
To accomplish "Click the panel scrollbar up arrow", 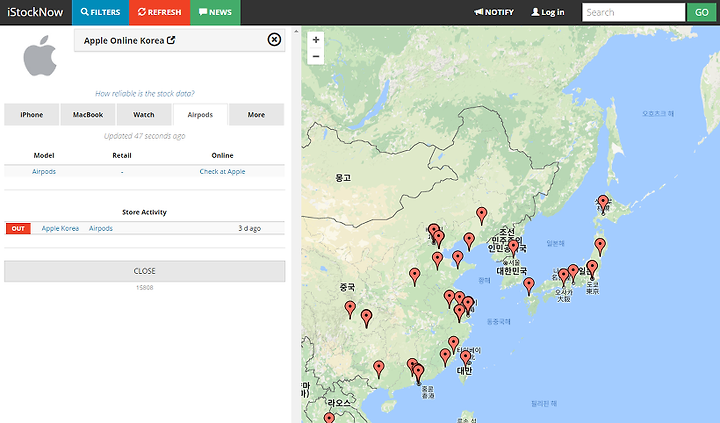I will [296, 32].
